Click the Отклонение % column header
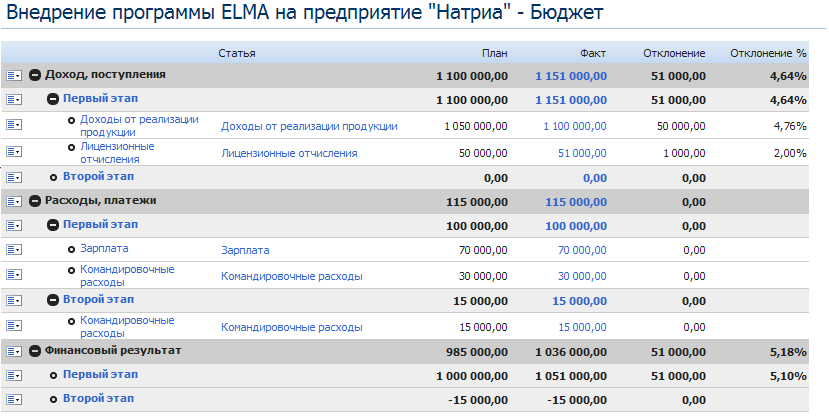 coord(768,53)
